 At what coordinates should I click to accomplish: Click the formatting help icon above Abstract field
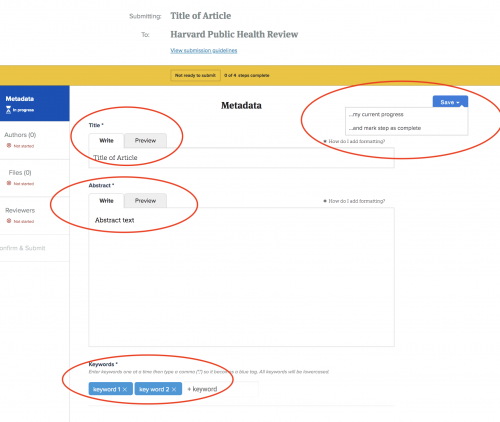click(325, 201)
